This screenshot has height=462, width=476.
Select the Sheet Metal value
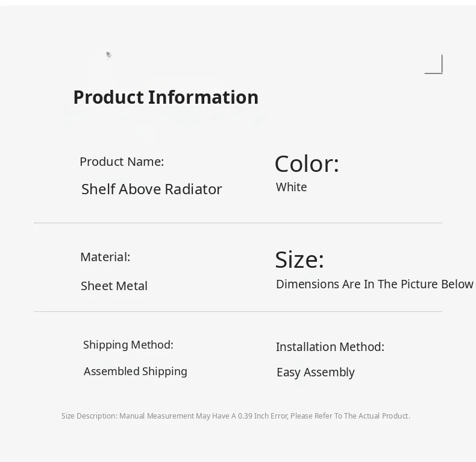(114, 286)
